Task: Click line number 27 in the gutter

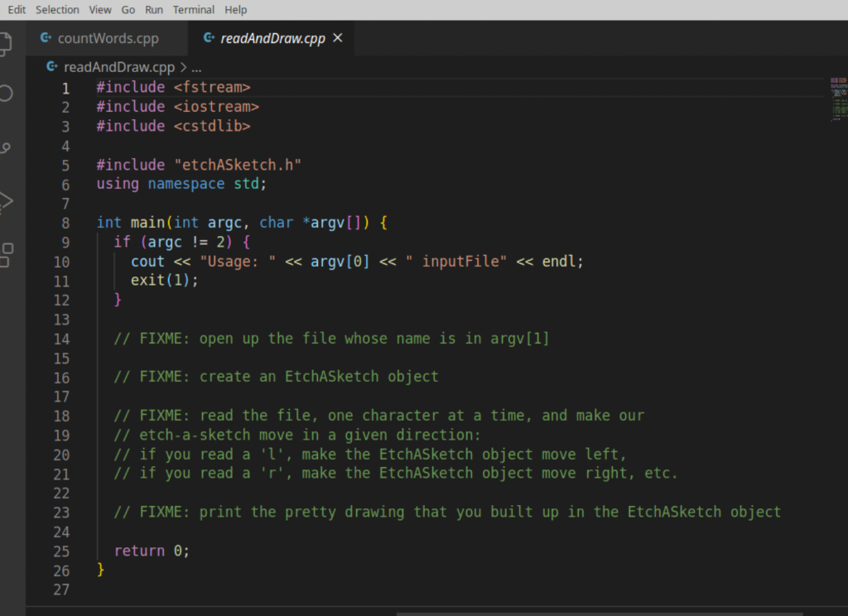Action: 61,590
